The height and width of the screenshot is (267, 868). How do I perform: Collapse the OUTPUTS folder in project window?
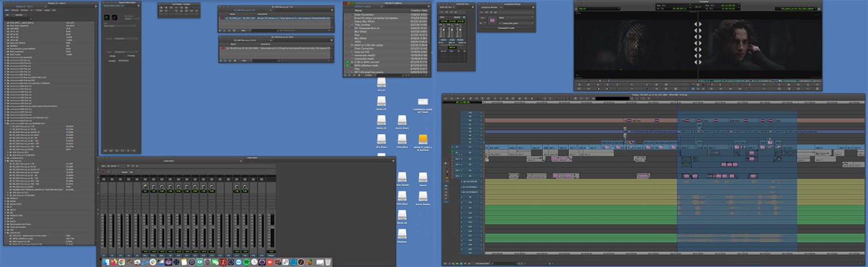coord(5,233)
